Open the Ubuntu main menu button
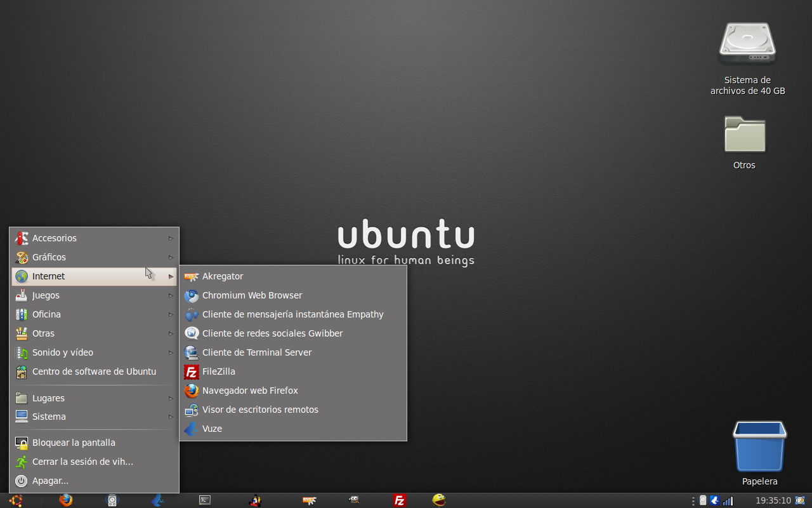Image resolution: width=812 pixels, height=508 pixels. [16, 500]
